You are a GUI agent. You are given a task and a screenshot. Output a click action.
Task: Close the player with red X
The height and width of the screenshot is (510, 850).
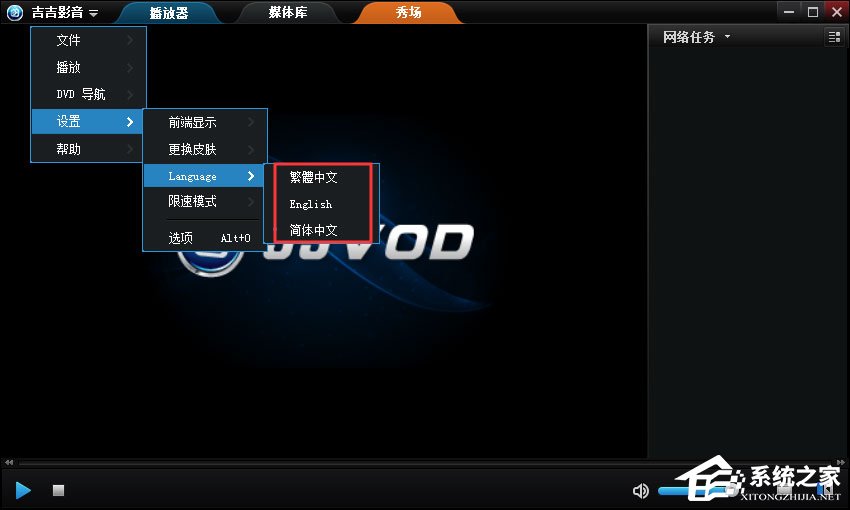[x=836, y=11]
